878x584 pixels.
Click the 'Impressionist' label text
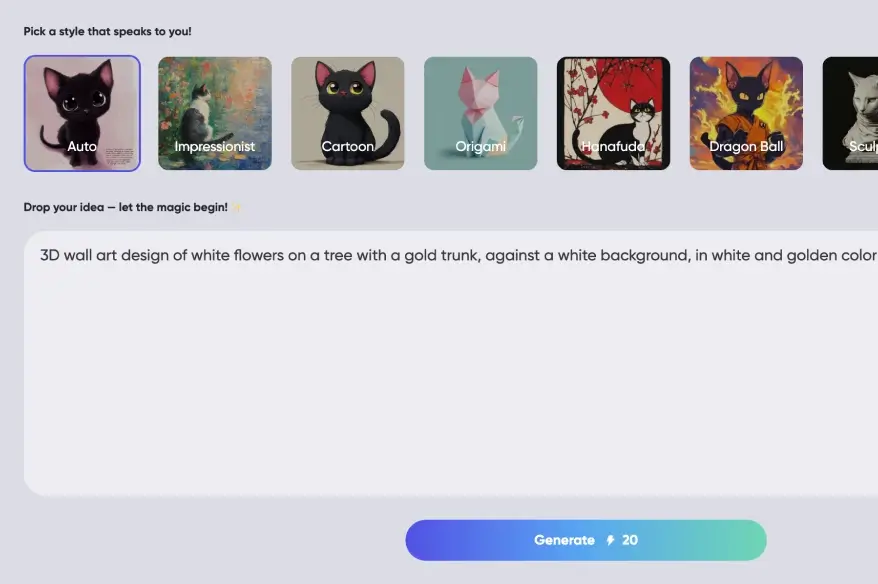pos(215,147)
